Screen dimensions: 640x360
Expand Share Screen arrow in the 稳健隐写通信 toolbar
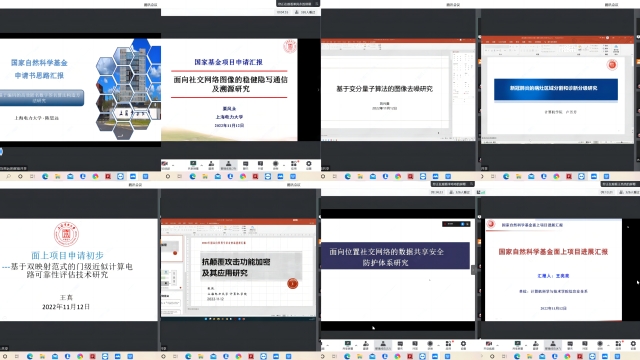202,165
